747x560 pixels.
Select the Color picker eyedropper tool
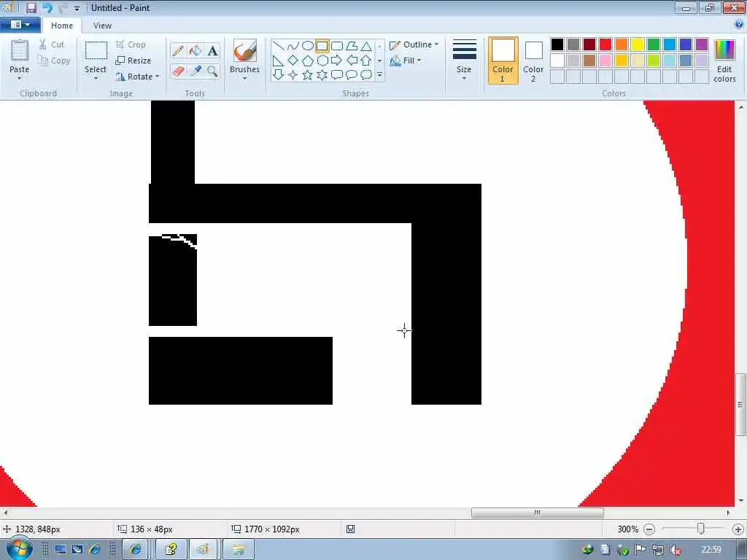click(x=196, y=71)
